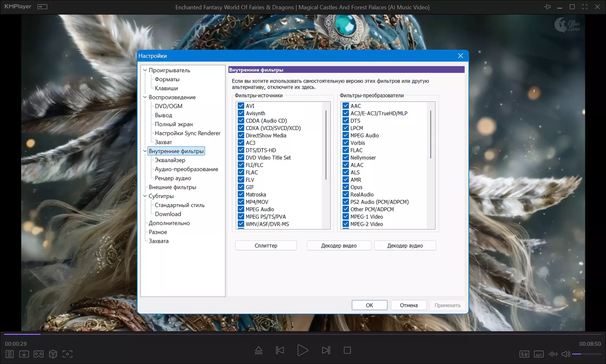The image size is (606, 364).
Task: Click the Сплиттер button
Action: 266,246
